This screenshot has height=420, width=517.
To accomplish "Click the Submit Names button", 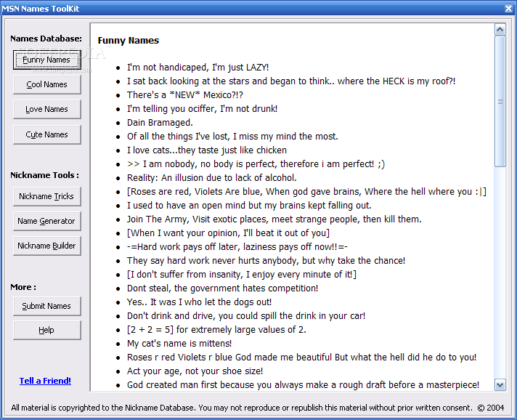I will click(x=46, y=306).
